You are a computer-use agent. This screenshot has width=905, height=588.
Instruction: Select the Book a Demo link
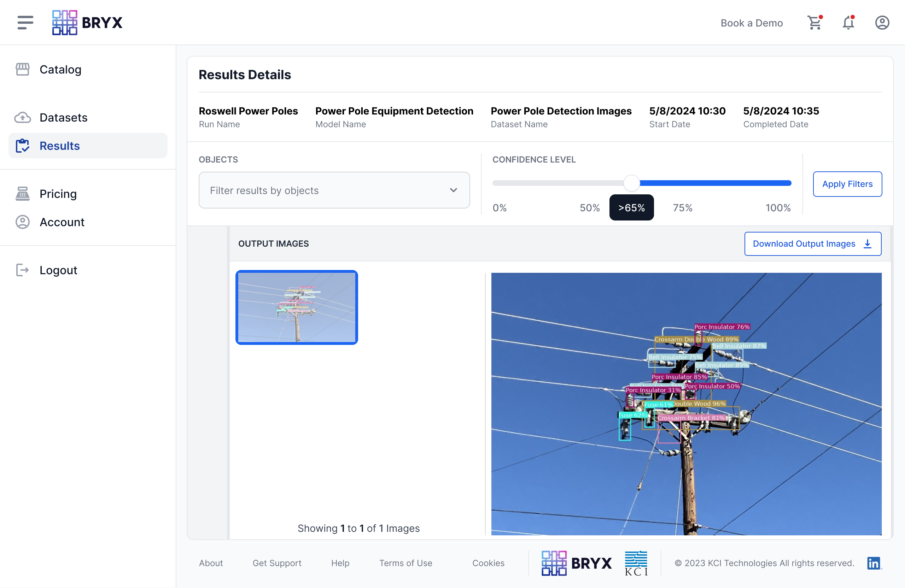click(x=752, y=22)
